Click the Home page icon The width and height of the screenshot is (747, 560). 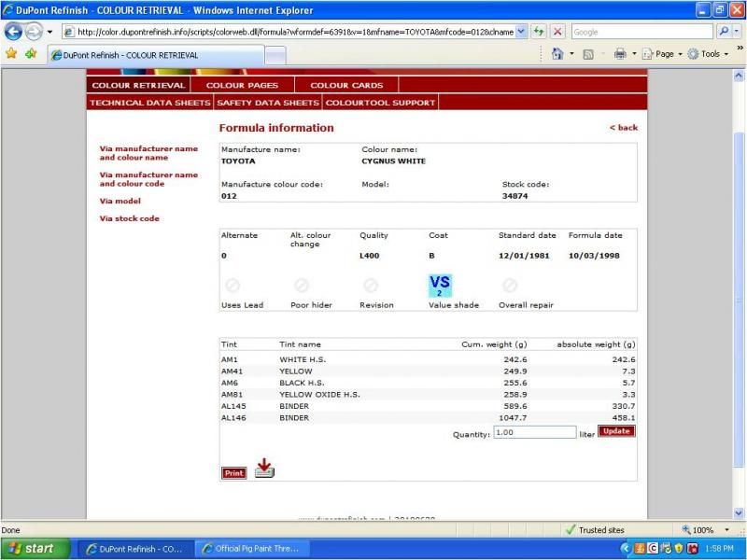point(557,54)
